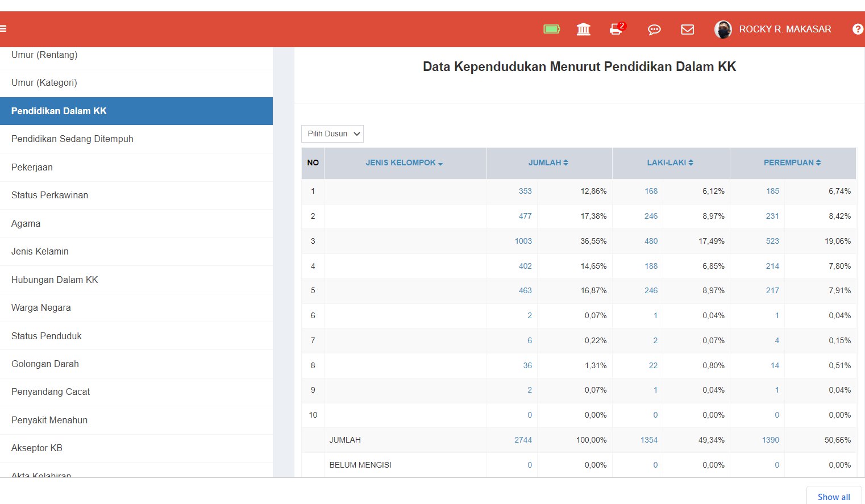
Task: Open Pekerjaan statistics
Action: (136, 167)
